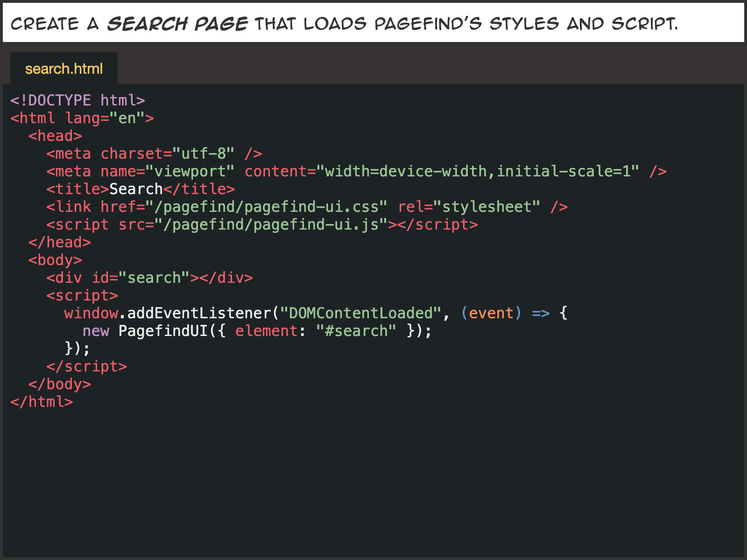The height and width of the screenshot is (560, 747).
Task: Click the DOCTYPE html declaration line
Action: pyautogui.click(x=78, y=100)
